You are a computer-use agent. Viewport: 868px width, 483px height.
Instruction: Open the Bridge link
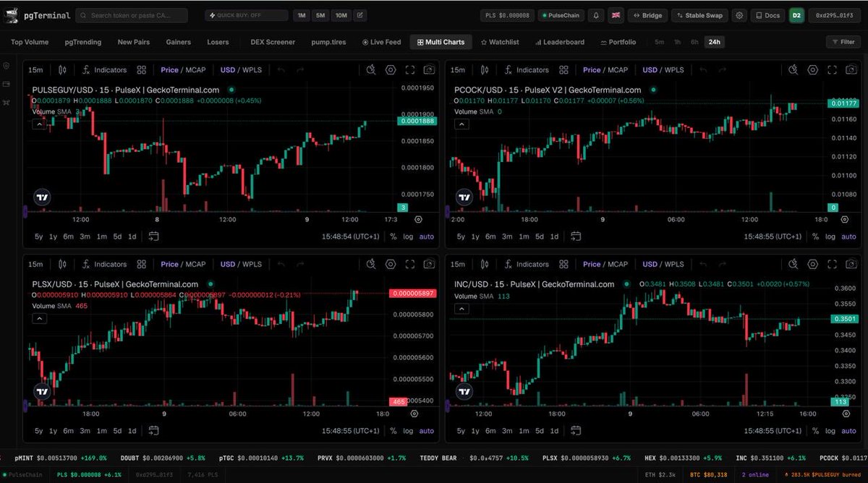(x=647, y=15)
